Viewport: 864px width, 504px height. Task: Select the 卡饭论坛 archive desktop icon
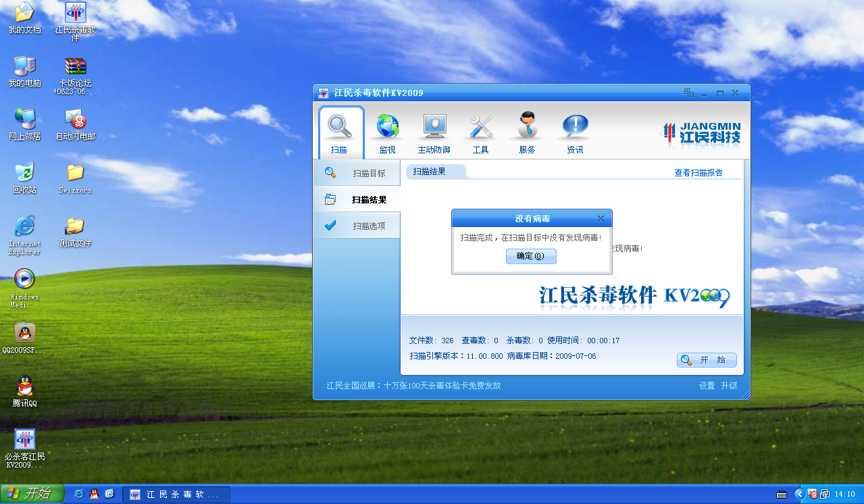[75, 76]
